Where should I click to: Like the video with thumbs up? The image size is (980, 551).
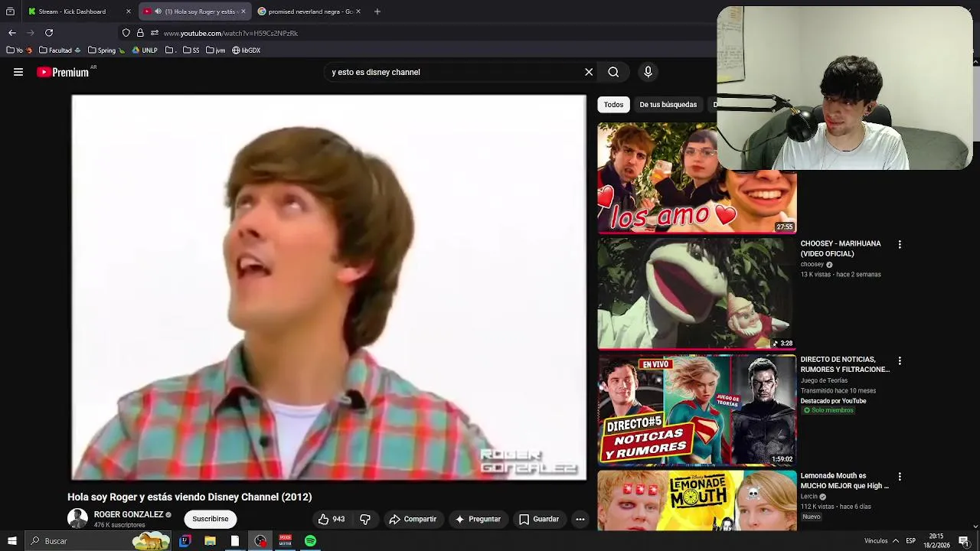coord(332,519)
